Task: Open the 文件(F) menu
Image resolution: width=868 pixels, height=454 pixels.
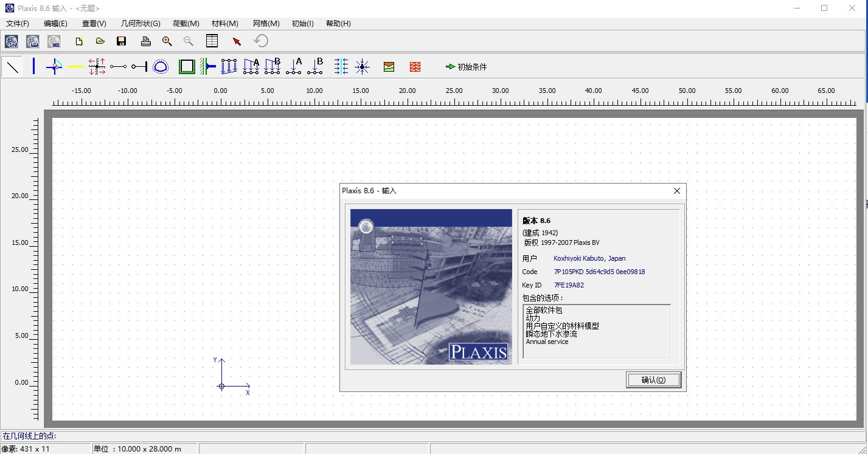Action: (x=18, y=24)
